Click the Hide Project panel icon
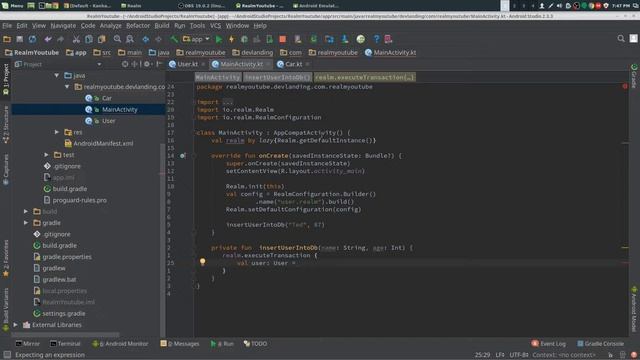 (159, 64)
